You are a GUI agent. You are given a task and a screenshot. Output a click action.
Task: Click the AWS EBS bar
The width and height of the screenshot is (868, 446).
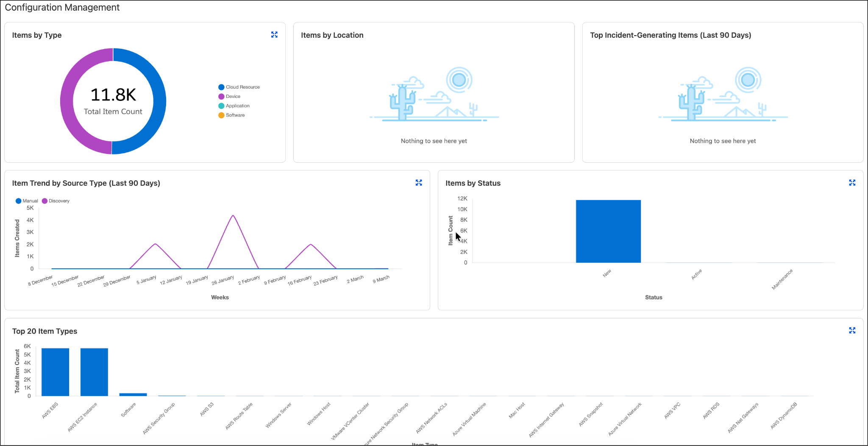point(55,372)
